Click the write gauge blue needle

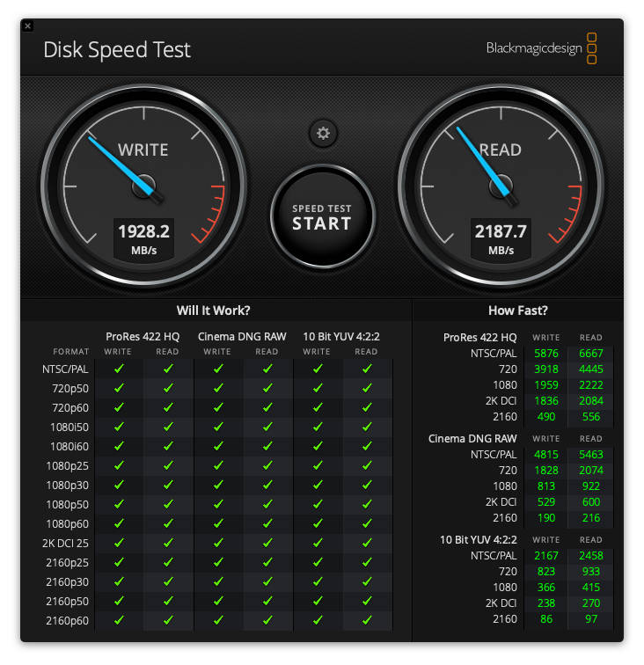[x=121, y=166]
